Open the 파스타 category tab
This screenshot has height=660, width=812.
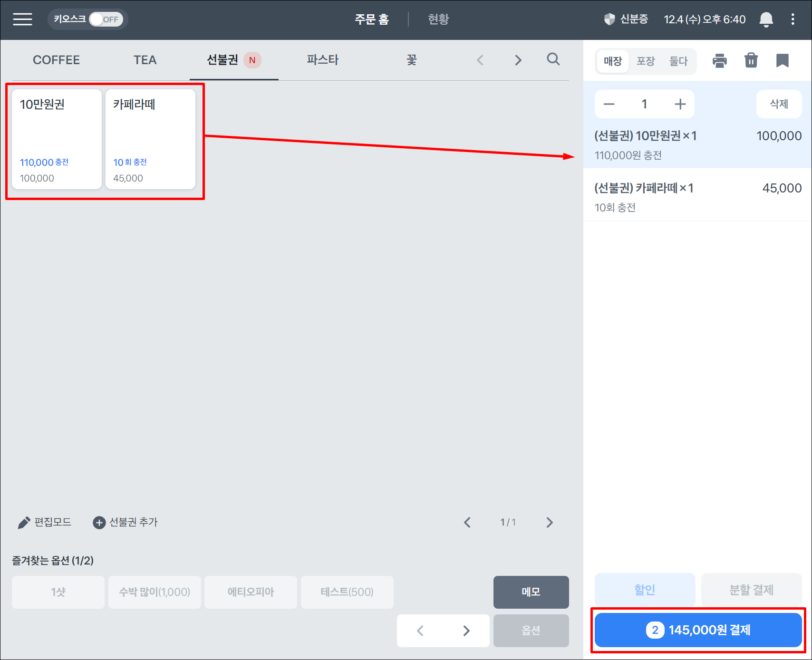(322, 60)
